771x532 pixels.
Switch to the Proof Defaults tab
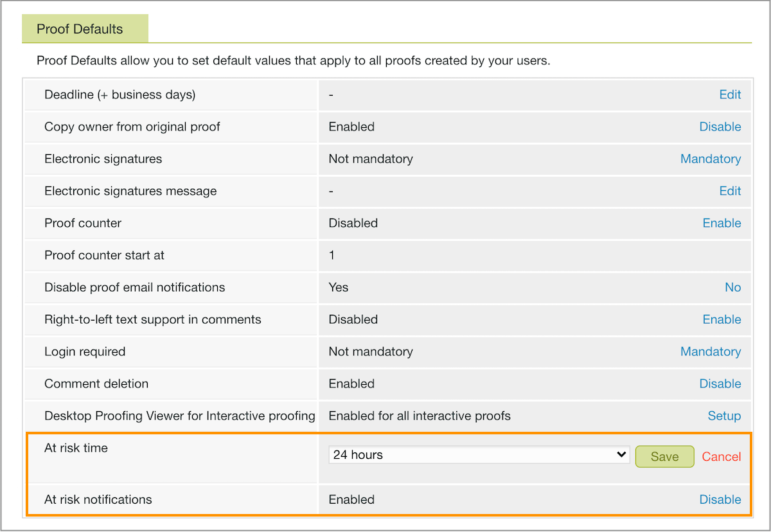point(85,28)
